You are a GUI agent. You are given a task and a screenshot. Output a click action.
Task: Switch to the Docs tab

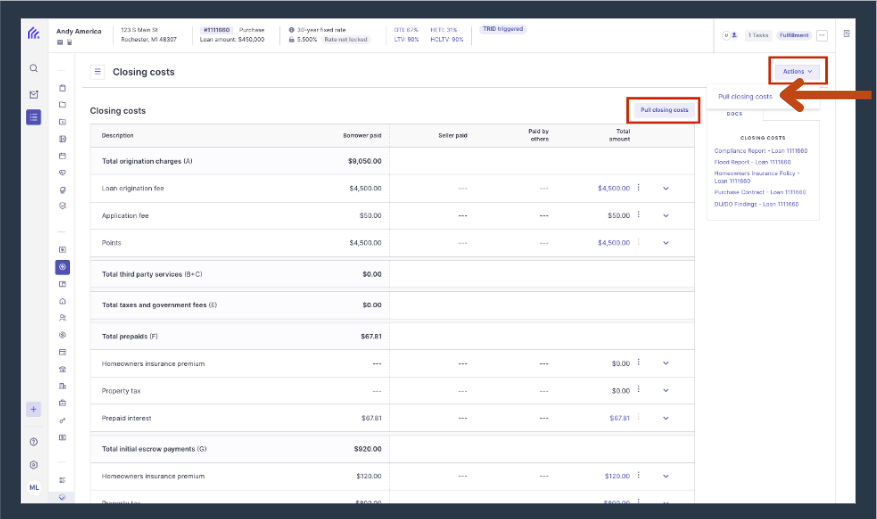click(x=734, y=114)
